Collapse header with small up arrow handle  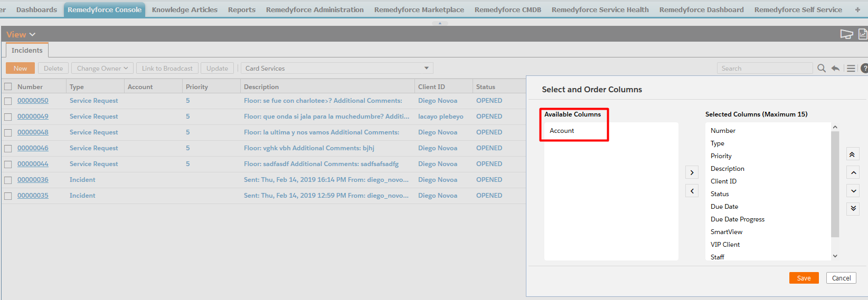click(440, 23)
